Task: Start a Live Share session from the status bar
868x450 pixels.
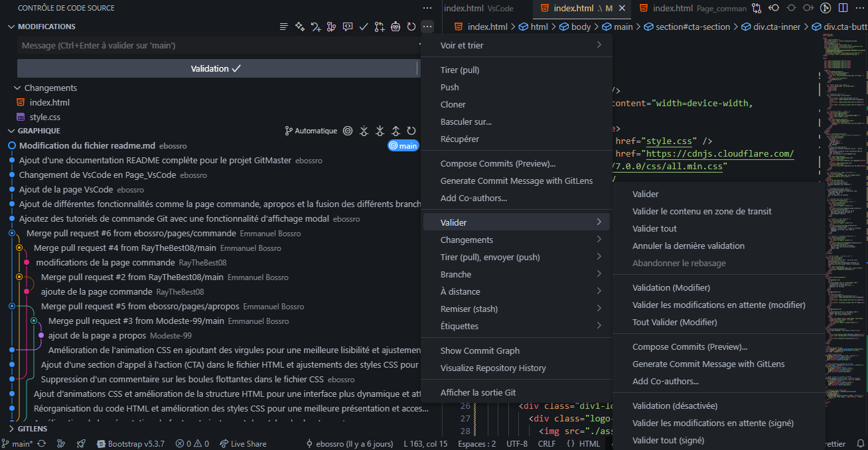Action: point(243,443)
